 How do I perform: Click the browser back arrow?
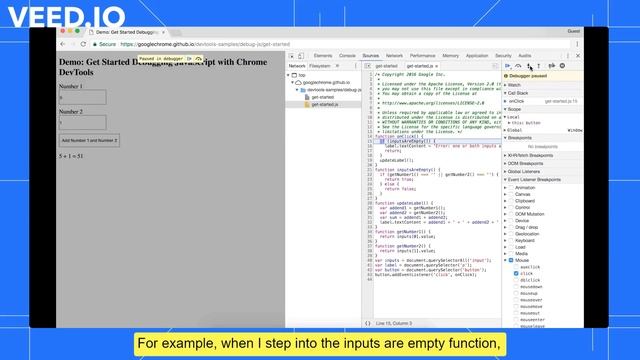pos(62,44)
